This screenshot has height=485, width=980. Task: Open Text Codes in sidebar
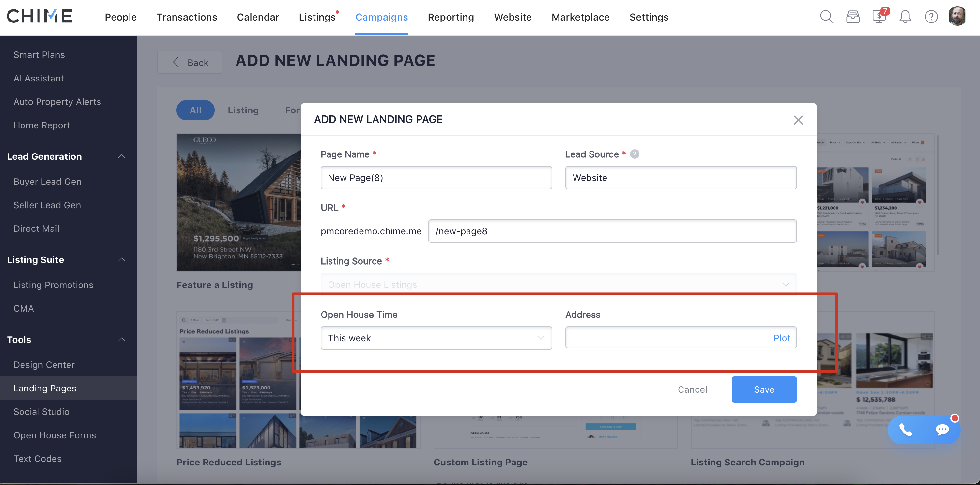pyautogui.click(x=37, y=459)
